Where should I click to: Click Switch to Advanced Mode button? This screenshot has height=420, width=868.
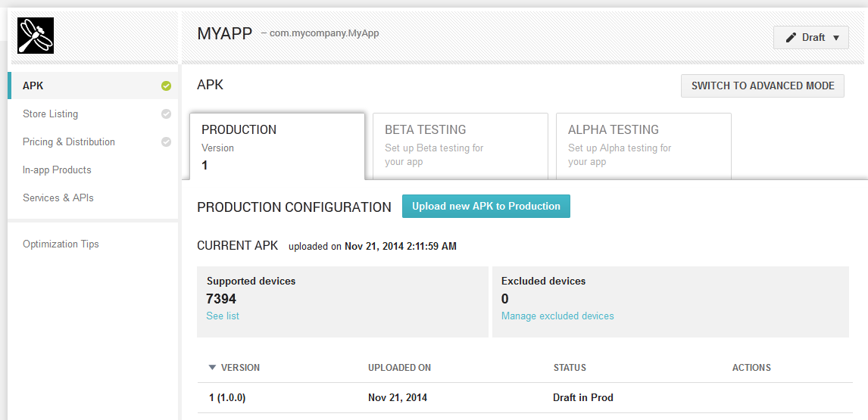(763, 86)
